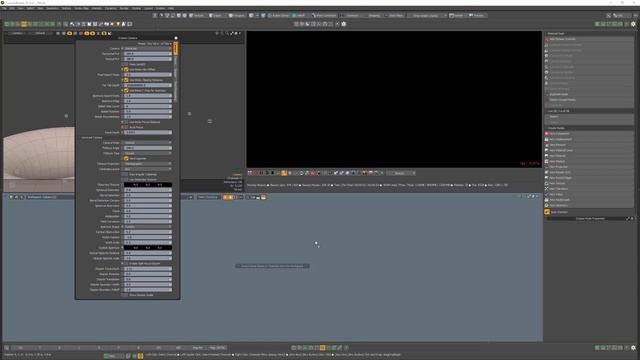Click the Fisheye Angle slider field
The image size is (640, 360).
[147, 148]
